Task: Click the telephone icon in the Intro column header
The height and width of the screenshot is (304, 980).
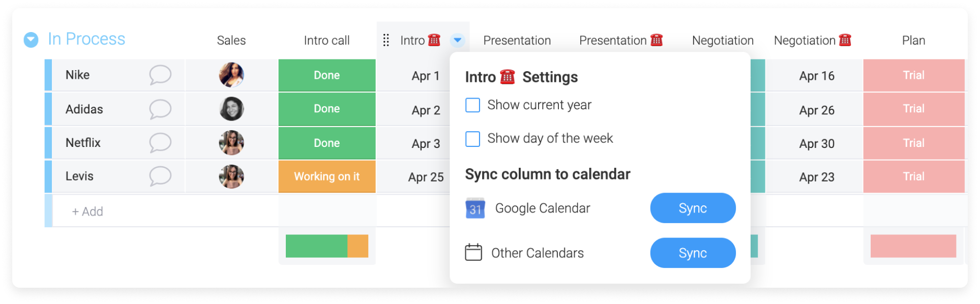Action: [x=434, y=40]
